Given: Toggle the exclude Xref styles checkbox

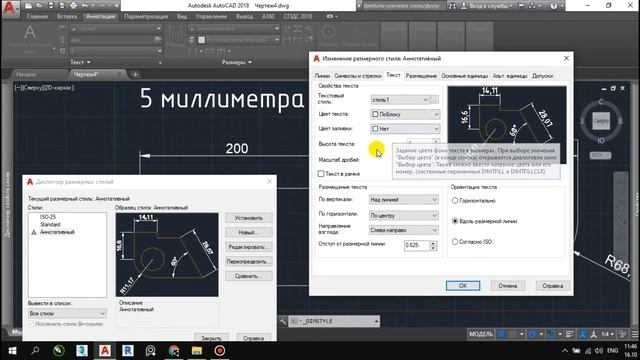Looking at the screenshot, I should coord(31,324).
